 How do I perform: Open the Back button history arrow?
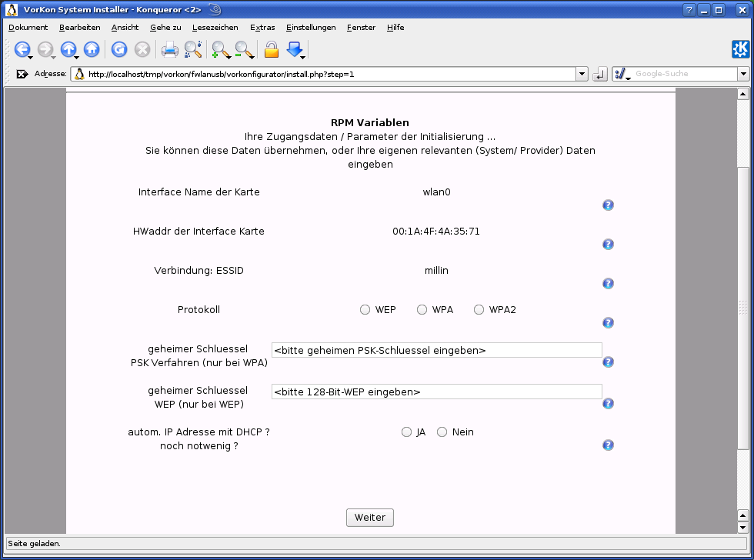click(x=30, y=57)
